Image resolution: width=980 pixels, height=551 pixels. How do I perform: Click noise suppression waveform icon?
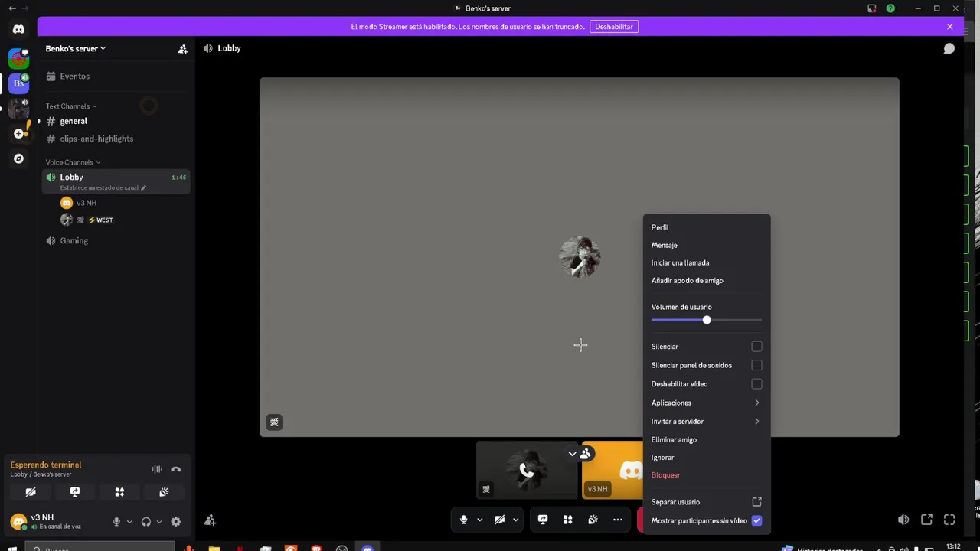click(x=157, y=469)
